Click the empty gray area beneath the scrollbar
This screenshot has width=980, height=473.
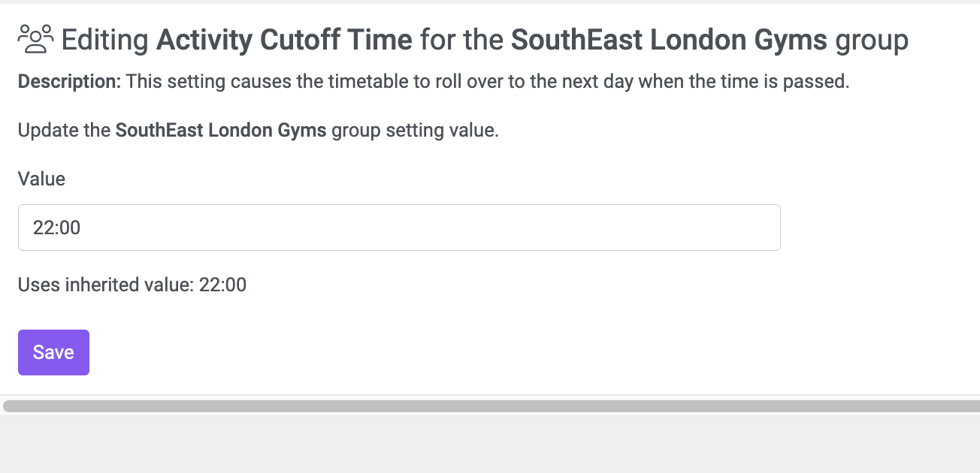[x=490, y=444]
